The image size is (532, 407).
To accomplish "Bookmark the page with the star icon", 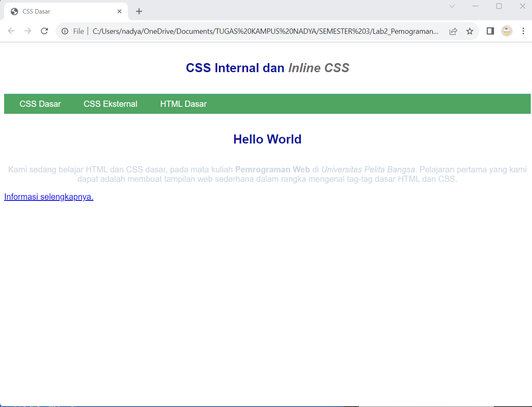I will (x=470, y=31).
